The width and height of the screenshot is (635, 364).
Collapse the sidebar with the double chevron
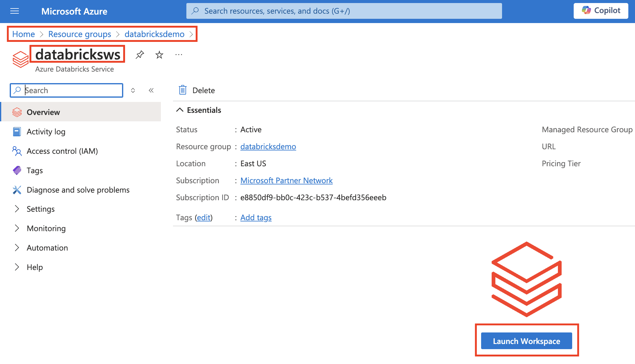pos(151,90)
